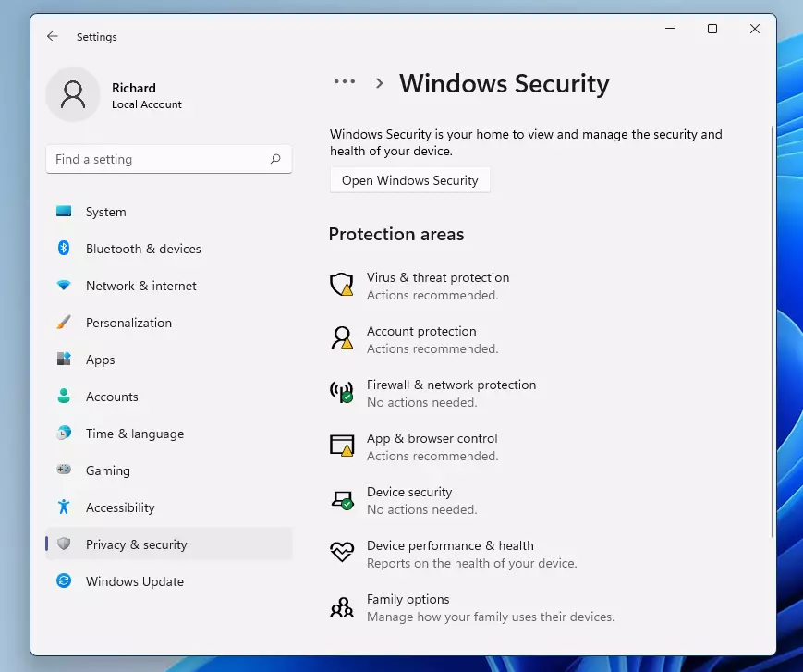
Task: Click the Richard account name
Action: [x=134, y=88]
